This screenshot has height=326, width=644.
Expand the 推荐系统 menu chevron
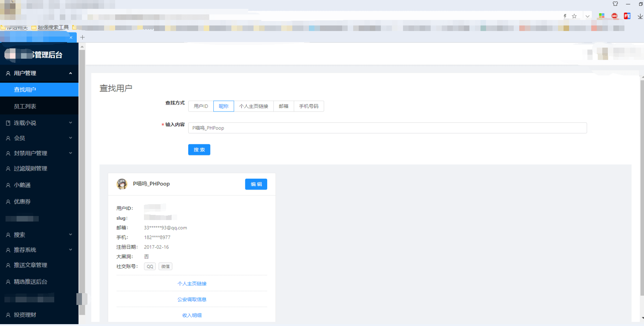point(70,250)
